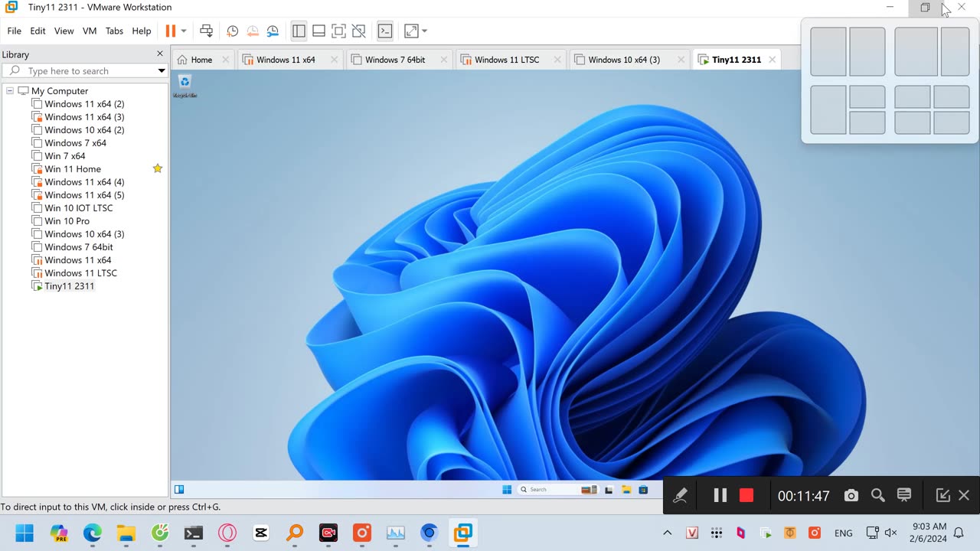Collapse the recorder toolbar
Screen dimensions: 980x551
coord(943,496)
